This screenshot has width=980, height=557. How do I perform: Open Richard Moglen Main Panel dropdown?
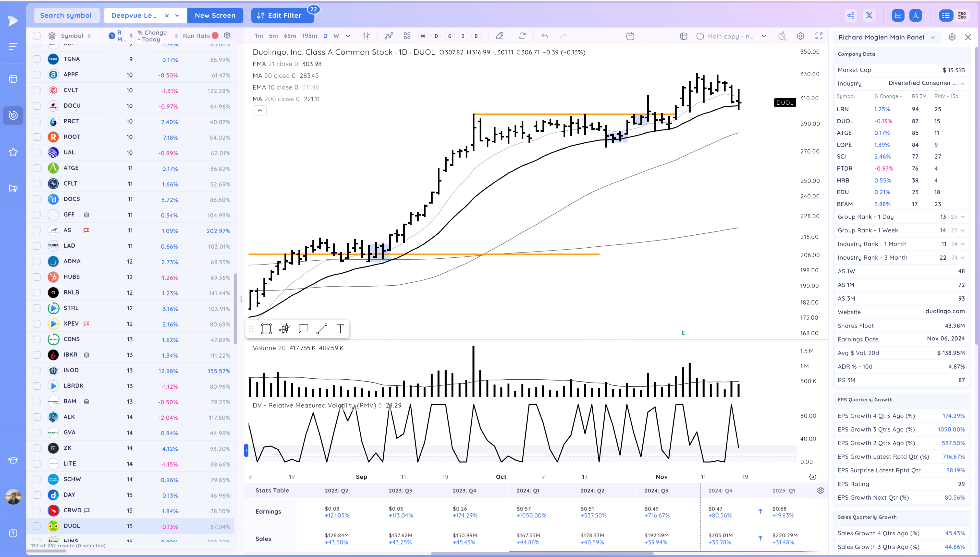(x=933, y=37)
